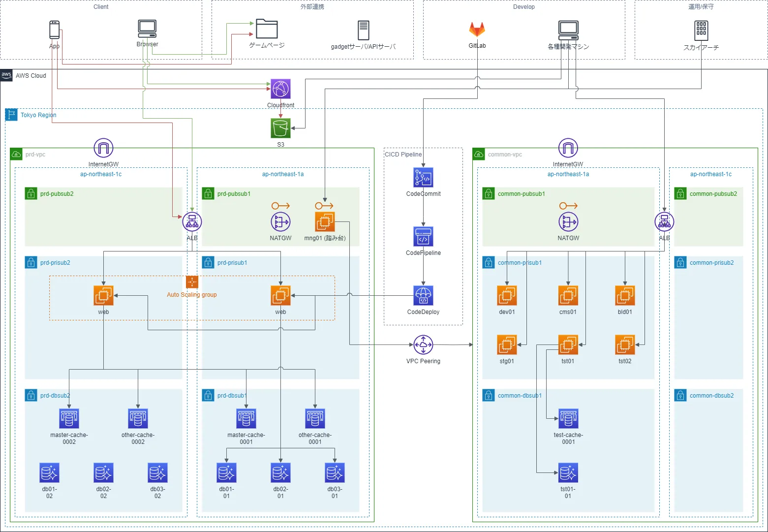The image size is (768, 532).
Task: Select the Develop group title
Action: click(x=524, y=7)
